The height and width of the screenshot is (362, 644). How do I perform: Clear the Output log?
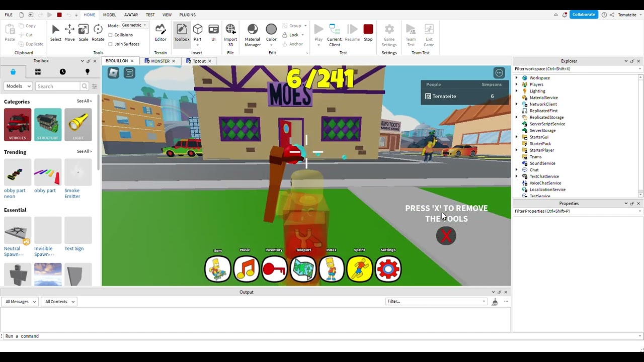[495, 302]
